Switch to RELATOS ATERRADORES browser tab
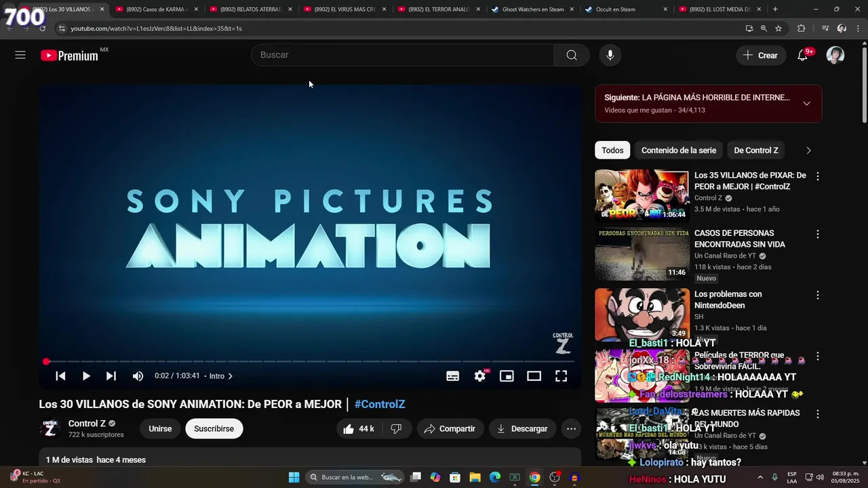 coord(251,9)
